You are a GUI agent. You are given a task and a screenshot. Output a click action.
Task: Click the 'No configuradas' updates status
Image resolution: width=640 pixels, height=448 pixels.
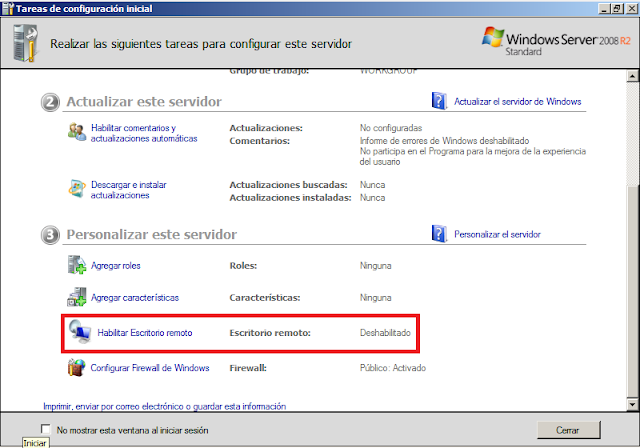pyautogui.click(x=391, y=128)
